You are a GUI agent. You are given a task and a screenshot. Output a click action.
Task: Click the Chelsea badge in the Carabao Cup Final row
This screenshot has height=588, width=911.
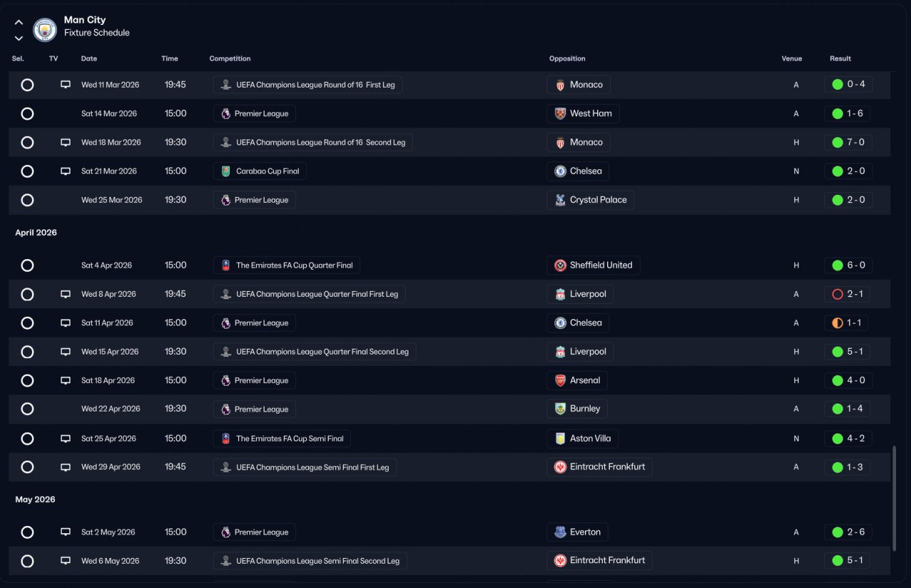tap(560, 172)
